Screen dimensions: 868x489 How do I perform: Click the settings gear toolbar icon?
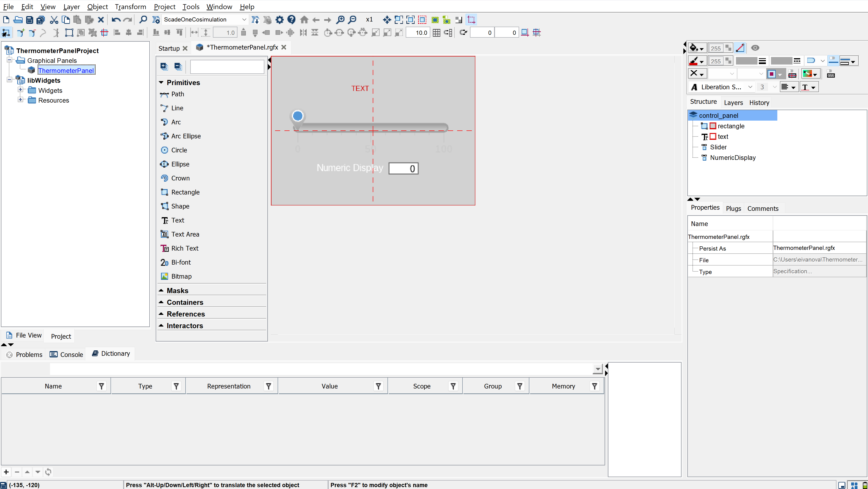279,20
